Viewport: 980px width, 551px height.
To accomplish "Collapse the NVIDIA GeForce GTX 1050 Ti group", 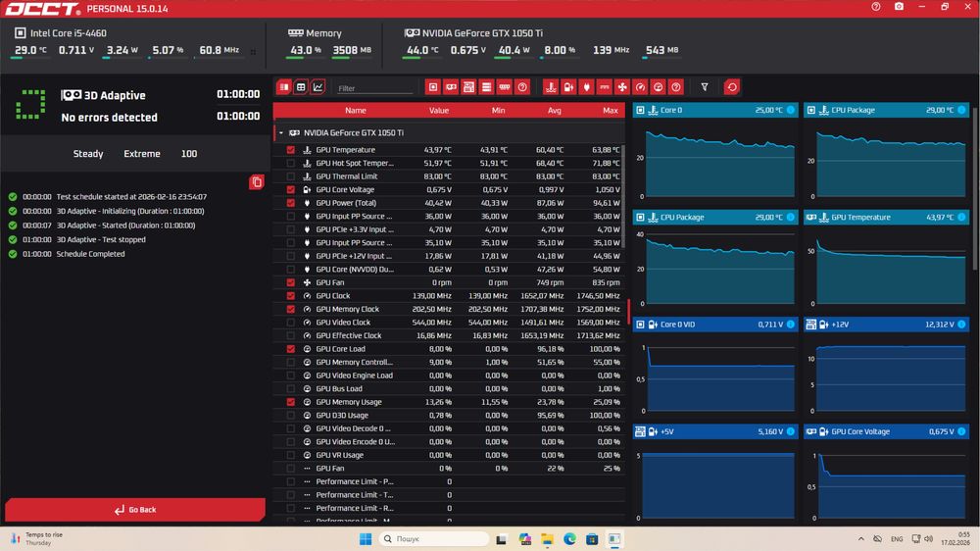I will [280, 132].
